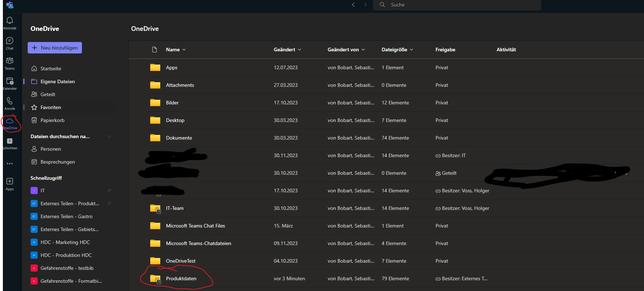Show more apps via the ellipsis icon
This screenshot has height=291, width=644.
tap(10, 164)
